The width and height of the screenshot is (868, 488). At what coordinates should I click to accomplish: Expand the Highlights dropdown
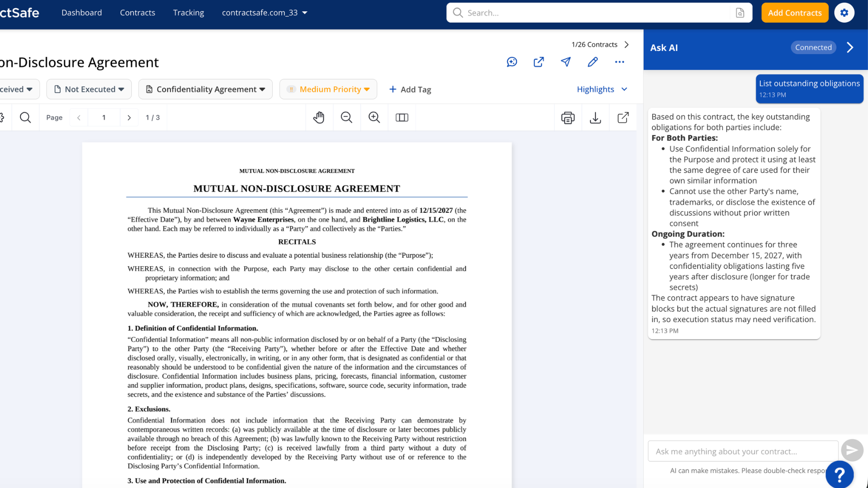tap(602, 89)
